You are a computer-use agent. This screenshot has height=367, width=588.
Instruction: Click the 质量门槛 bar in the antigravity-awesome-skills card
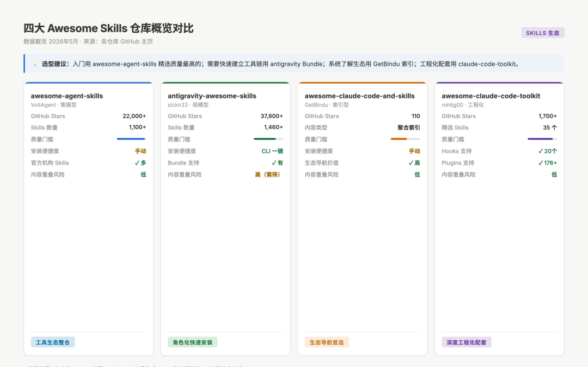coord(268,139)
